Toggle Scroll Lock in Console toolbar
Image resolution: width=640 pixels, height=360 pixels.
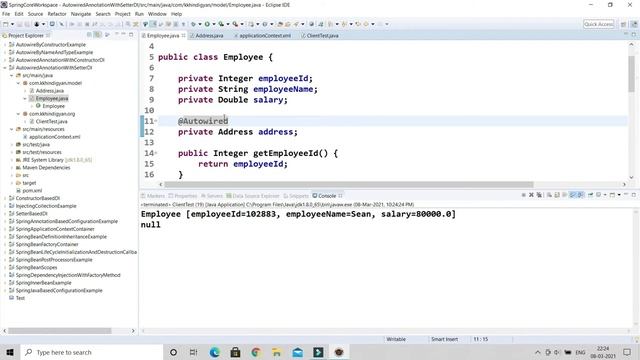pos(557,195)
